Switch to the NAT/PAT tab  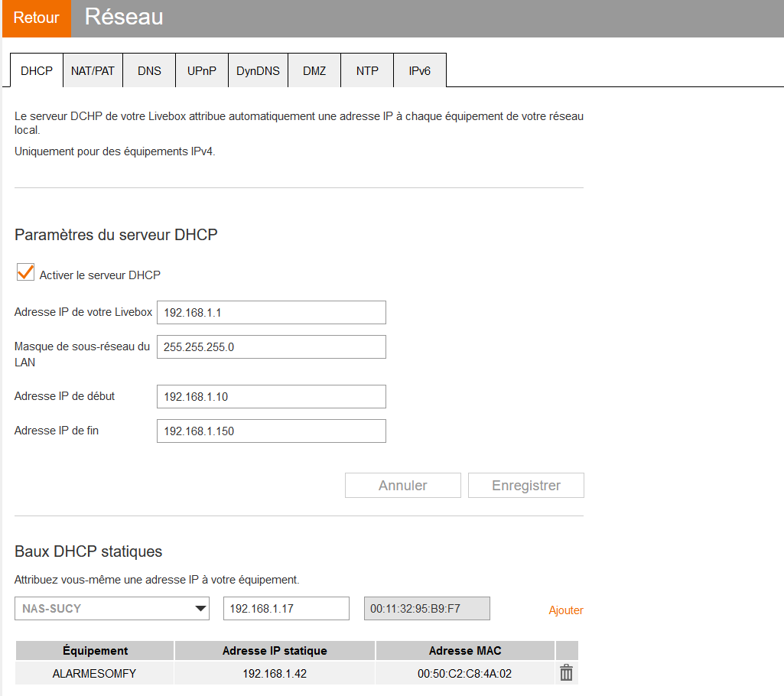(93, 71)
